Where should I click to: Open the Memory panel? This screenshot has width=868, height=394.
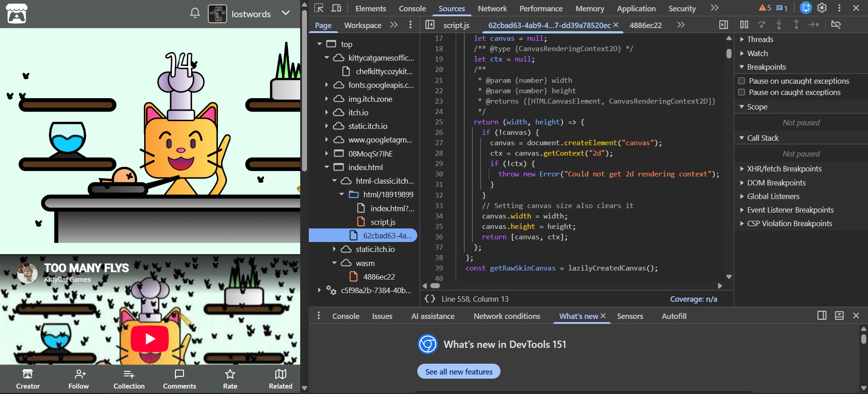pyautogui.click(x=590, y=9)
